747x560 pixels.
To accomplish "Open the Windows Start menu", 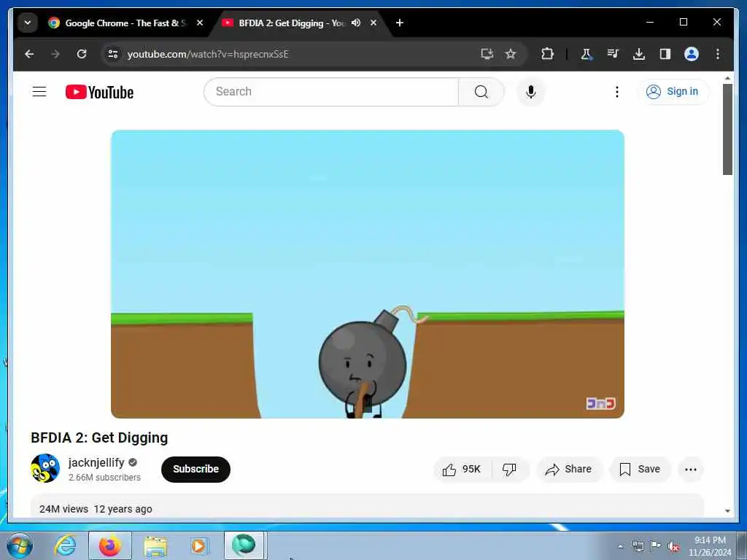I will (20, 545).
